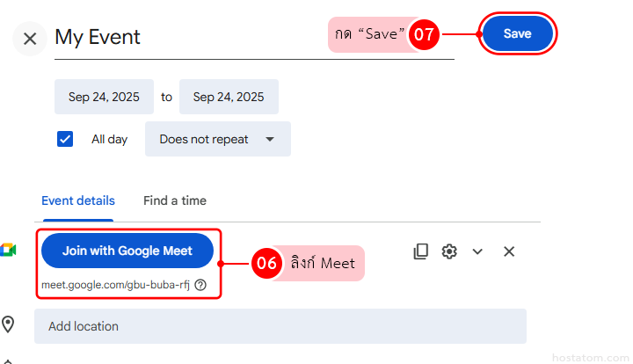Image resolution: width=633 pixels, height=364 pixels.
Task: Uncheck the All day checkbox
Action: tap(65, 139)
